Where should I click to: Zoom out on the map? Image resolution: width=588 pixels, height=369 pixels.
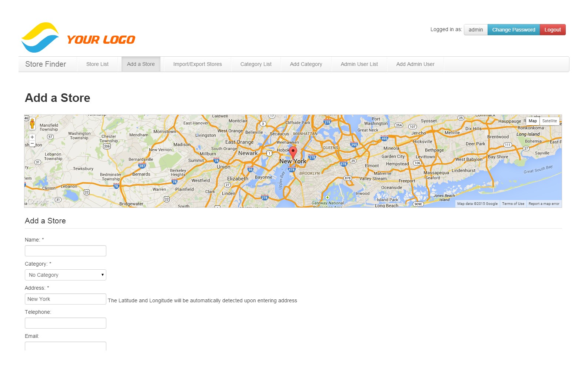coord(32,144)
